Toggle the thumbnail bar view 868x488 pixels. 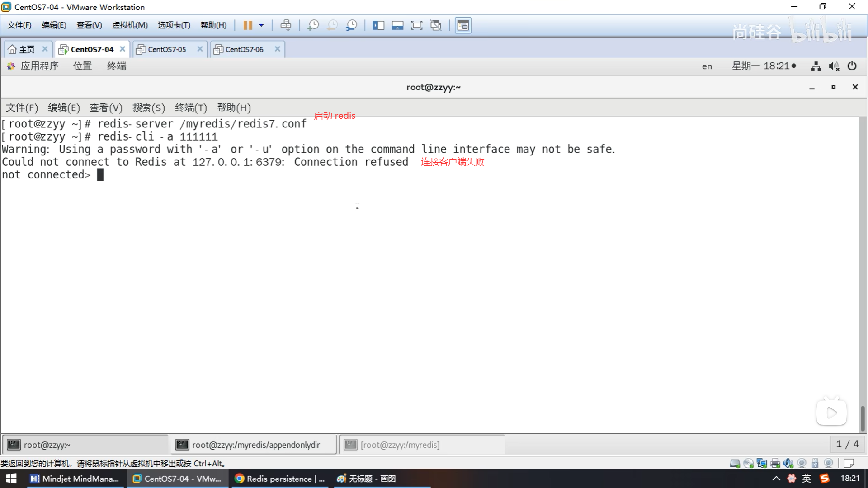tap(397, 25)
